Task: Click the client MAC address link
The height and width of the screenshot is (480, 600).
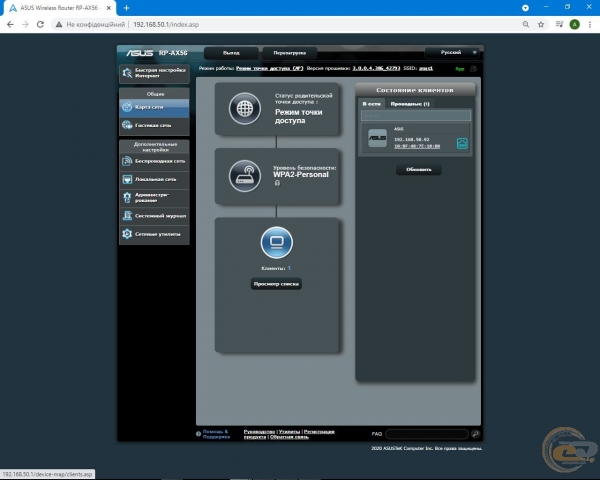Action: click(417, 146)
